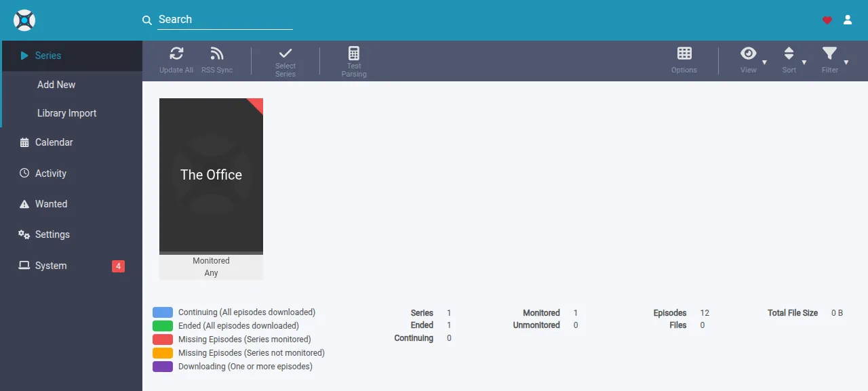
Task: Click the Search input field
Action: click(x=225, y=20)
